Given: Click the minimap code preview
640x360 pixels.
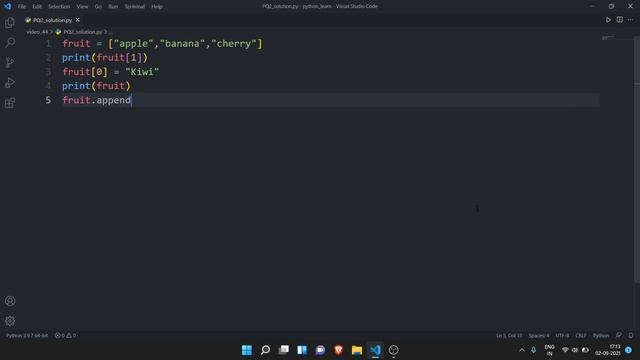Looking at the screenshot, I should (608, 38).
